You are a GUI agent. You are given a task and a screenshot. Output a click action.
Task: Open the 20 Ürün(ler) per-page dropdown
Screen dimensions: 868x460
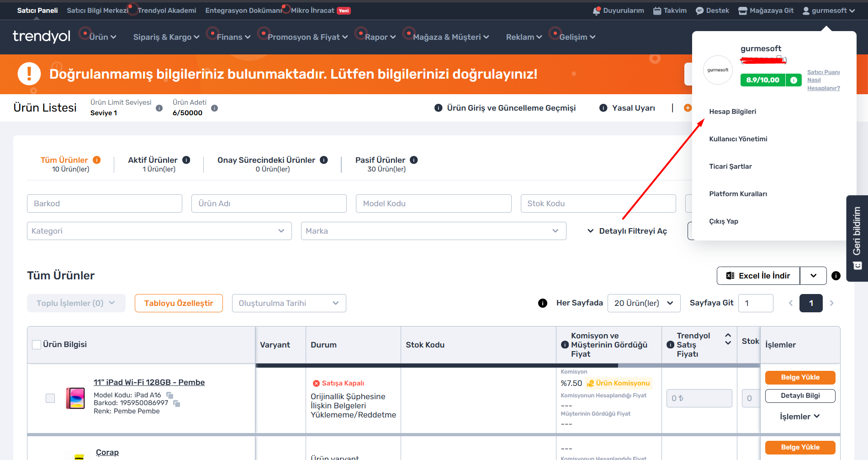(644, 303)
